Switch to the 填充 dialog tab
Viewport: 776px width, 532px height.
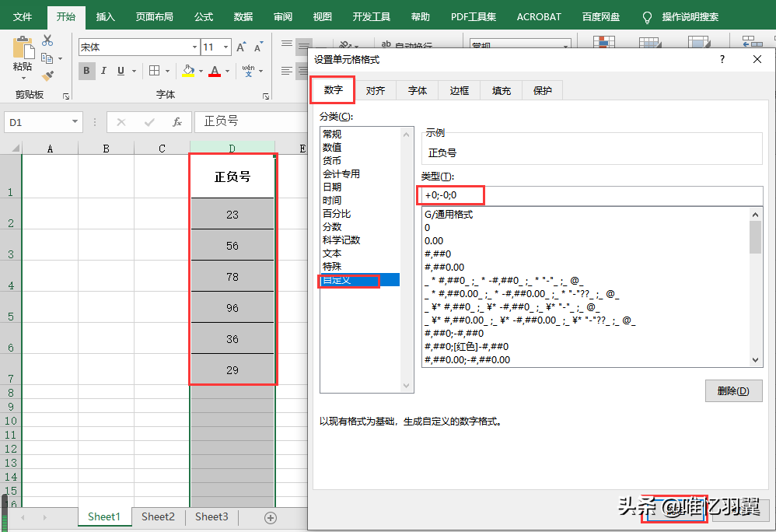pyautogui.click(x=502, y=90)
